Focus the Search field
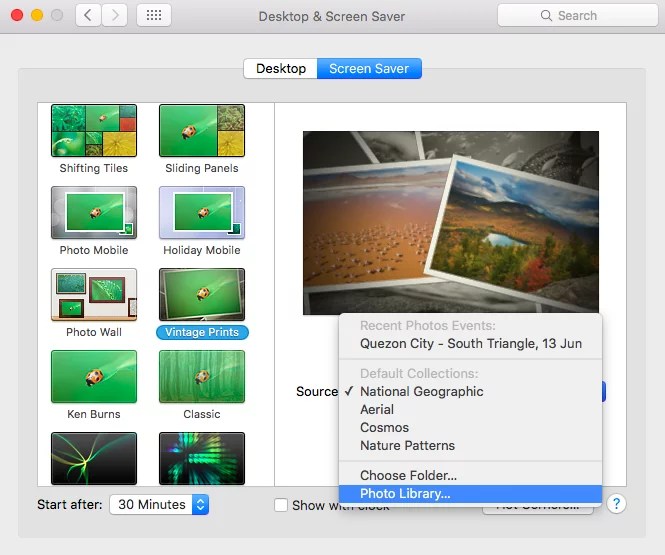 (578, 15)
